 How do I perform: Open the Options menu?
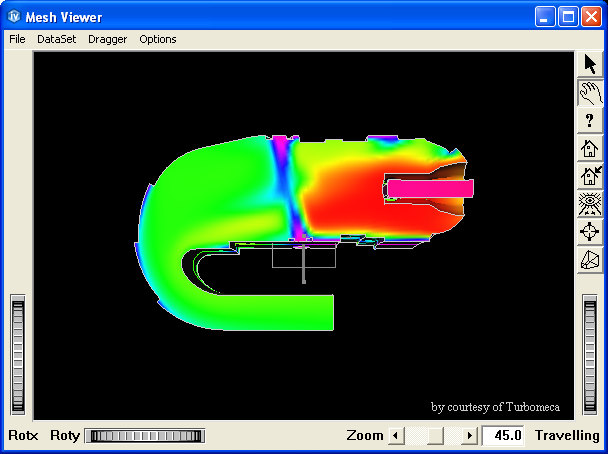click(158, 39)
